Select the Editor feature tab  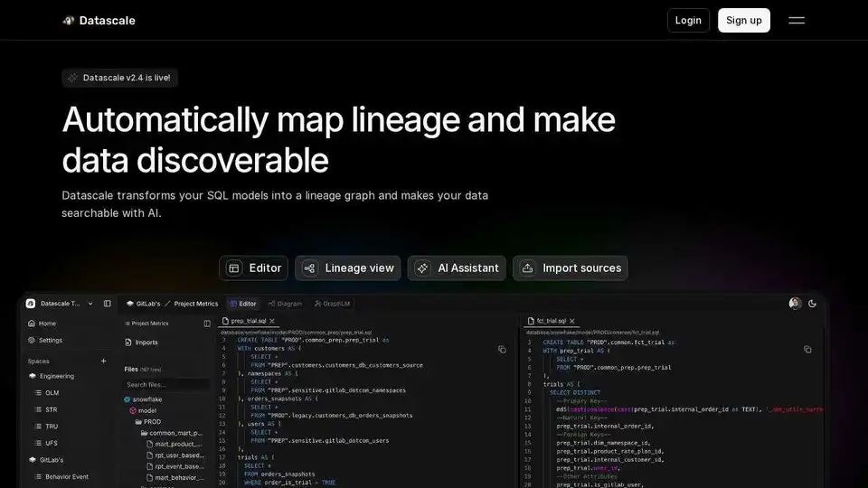click(x=253, y=268)
